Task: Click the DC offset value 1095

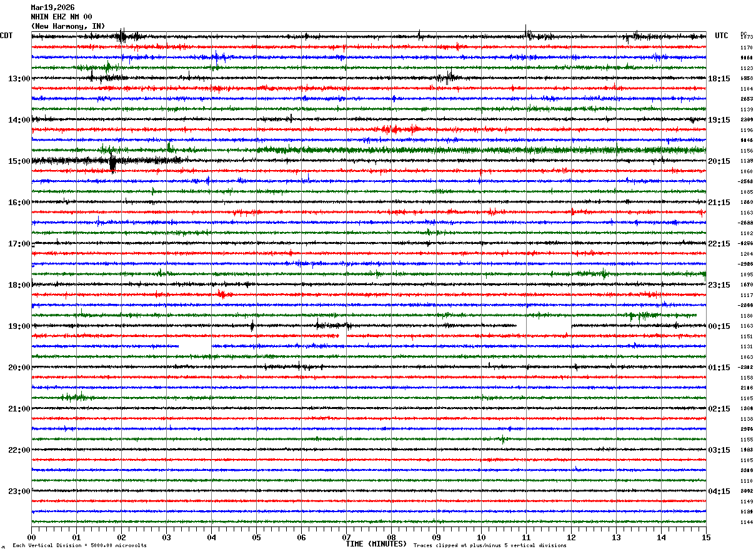Action: click(x=747, y=274)
